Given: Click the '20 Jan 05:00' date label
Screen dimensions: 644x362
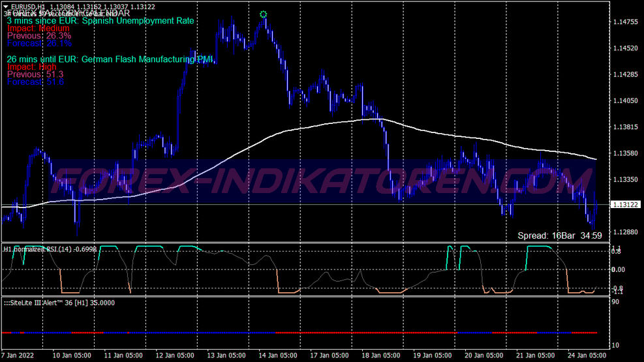Looking at the screenshot, I should (484, 355).
